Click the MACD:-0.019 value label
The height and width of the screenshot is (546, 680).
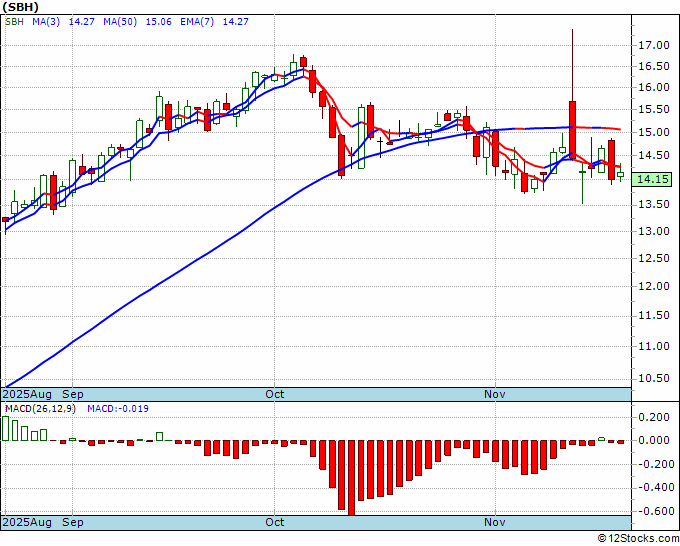[118, 409]
